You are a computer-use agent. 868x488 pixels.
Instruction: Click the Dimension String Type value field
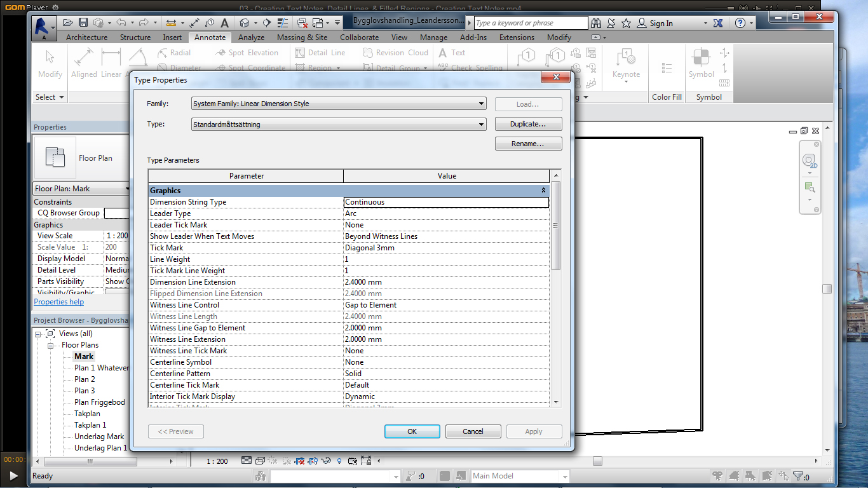tap(446, 202)
